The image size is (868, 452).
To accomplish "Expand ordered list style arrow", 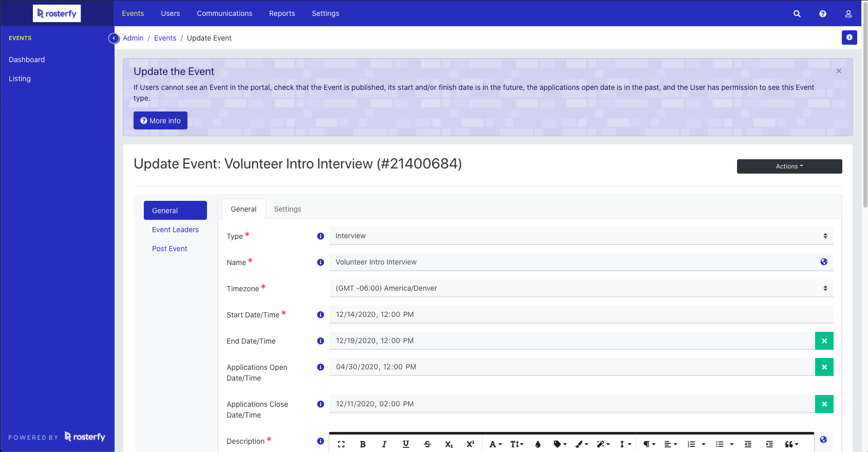I will 704,444.
